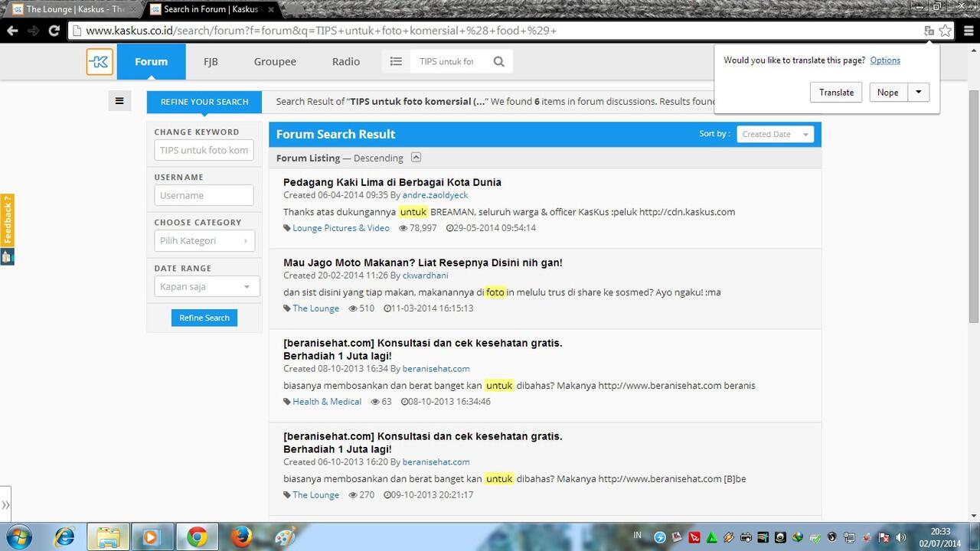Image resolution: width=980 pixels, height=551 pixels.
Task: Open Internet Explorer from the taskbar
Action: [64, 537]
